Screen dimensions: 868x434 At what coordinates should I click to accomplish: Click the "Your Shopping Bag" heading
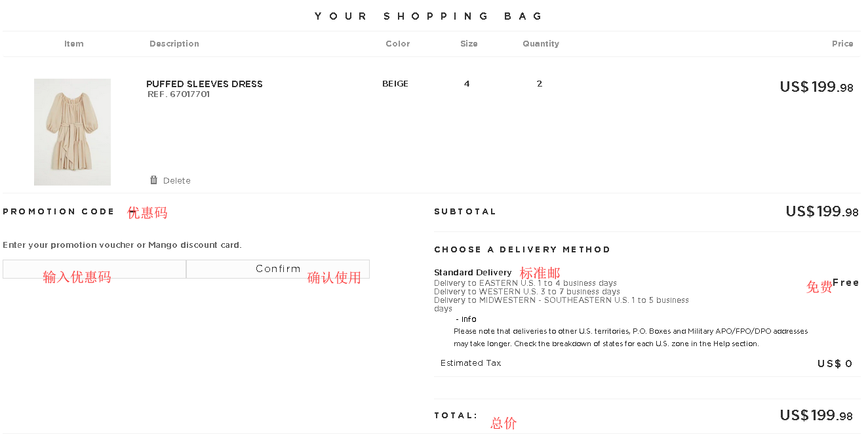(x=429, y=16)
